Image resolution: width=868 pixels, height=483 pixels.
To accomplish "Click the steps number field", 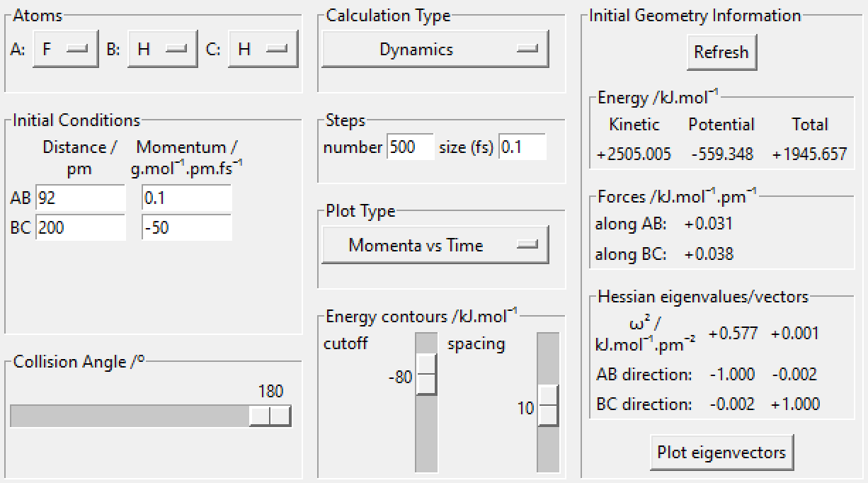I will pyautogui.click(x=410, y=148).
